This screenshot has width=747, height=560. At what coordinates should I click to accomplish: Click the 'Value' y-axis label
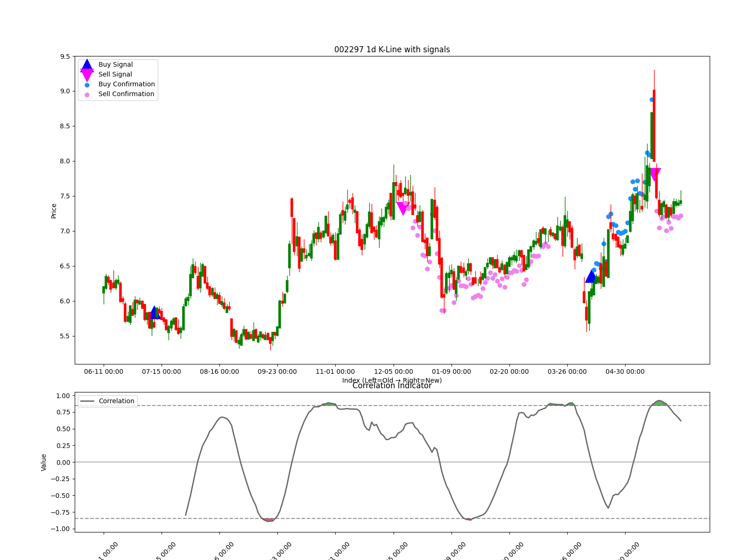coord(44,462)
